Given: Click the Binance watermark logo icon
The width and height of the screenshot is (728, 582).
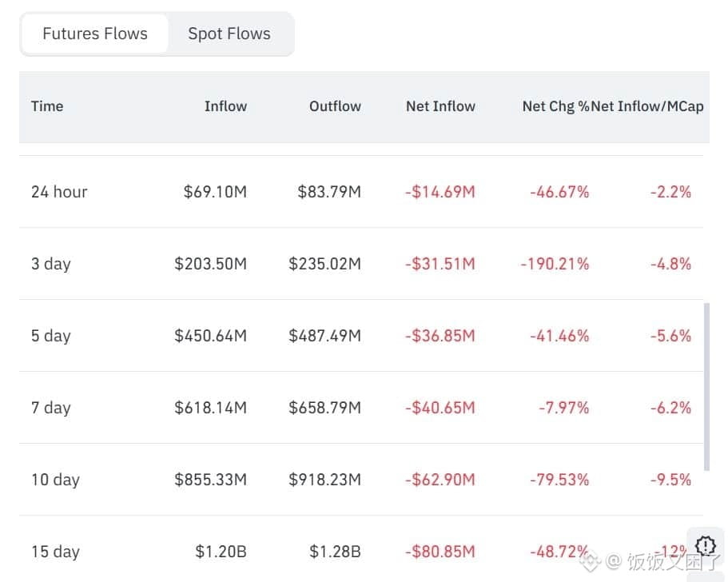Looking at the screenshot, I should [x=591, y=560].
